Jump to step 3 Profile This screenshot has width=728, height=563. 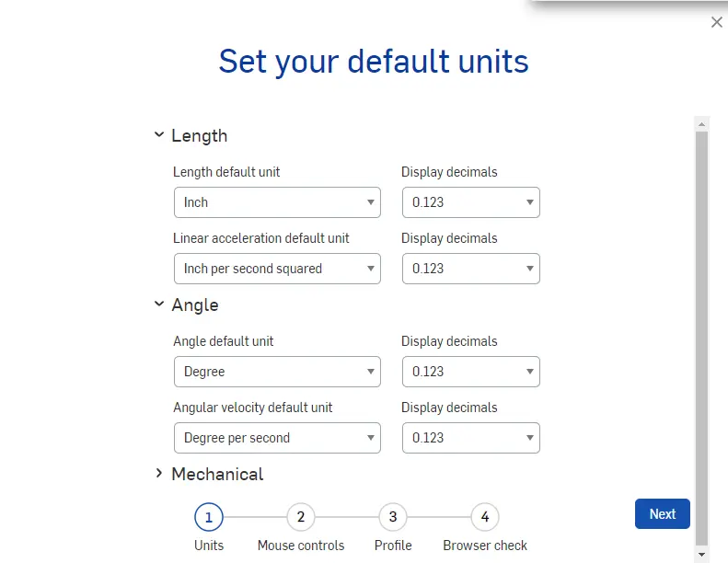click(393, 517)
